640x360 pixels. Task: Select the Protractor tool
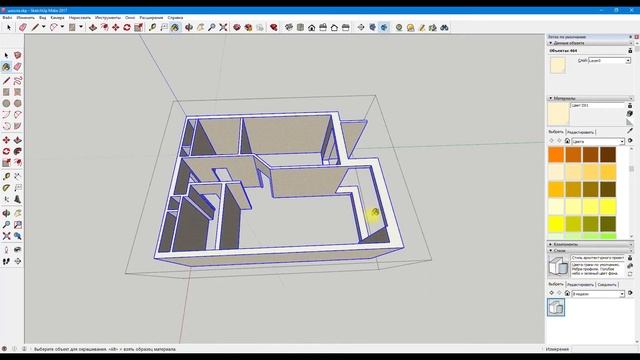point(6,188)
